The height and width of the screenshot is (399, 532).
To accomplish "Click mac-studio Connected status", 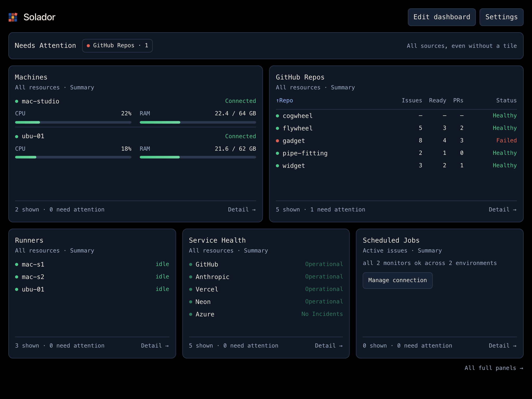I will [x=241, y=101].
